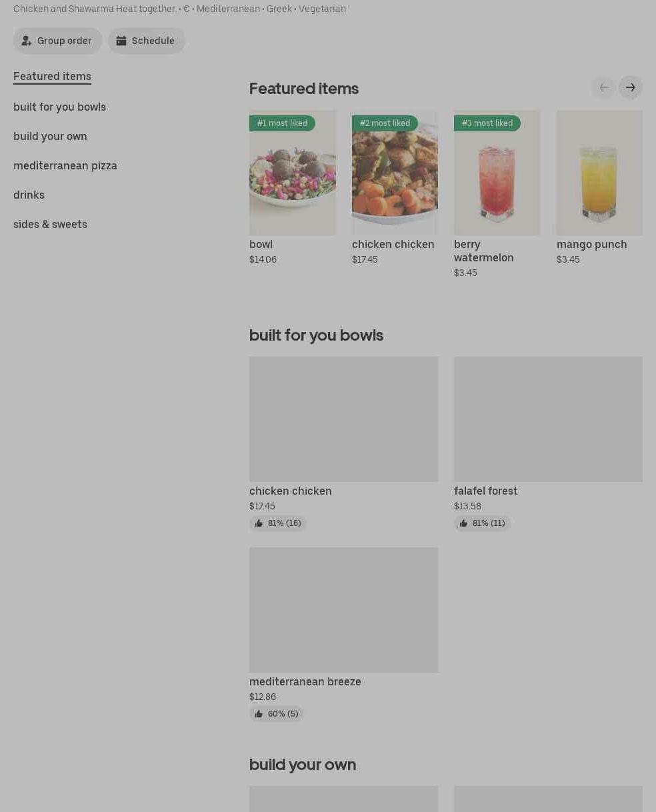
Task: Go to build your own section
Action: coord(50,136)
